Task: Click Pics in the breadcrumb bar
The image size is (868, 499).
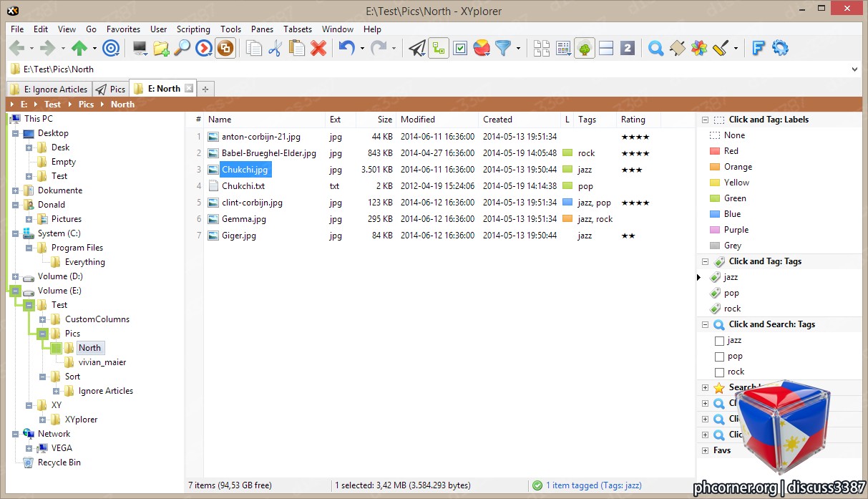Action: point(86,105)
